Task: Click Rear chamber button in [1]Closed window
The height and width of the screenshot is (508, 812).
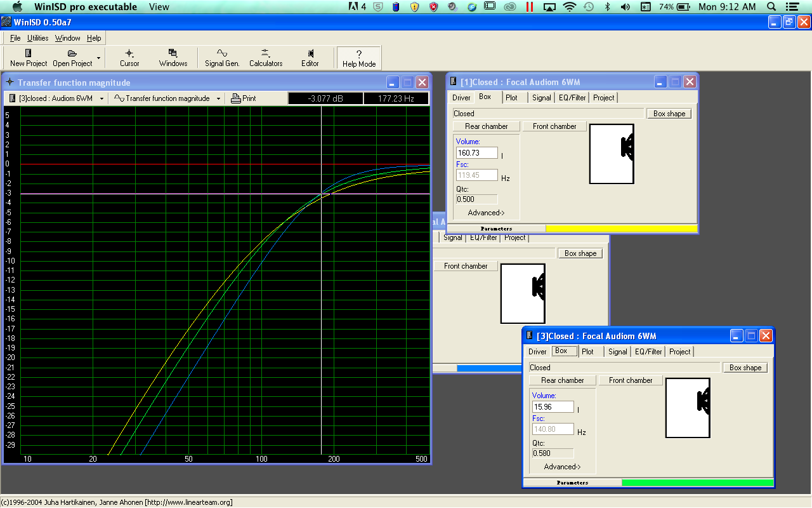Action: (x=487, y=126)
